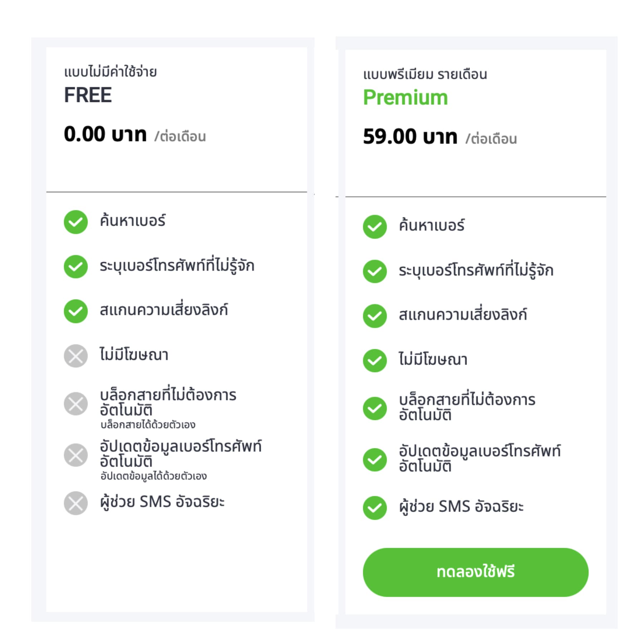Click green check beside ระบุเบอร์โทรศัพท์ที่ไม่รู้จัก in FREE plan
Image resolution: width=644 pixels, height=644 pixels.
pos(75,267)
